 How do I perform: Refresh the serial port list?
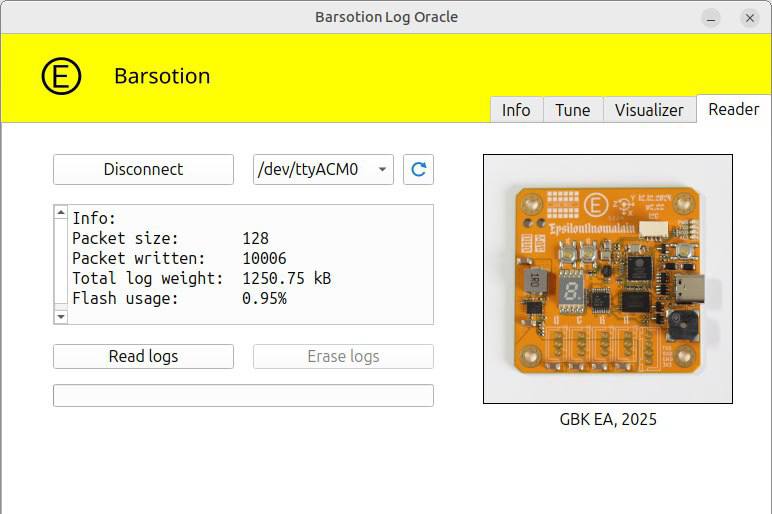pyautogui.click(x=418, y=169)
